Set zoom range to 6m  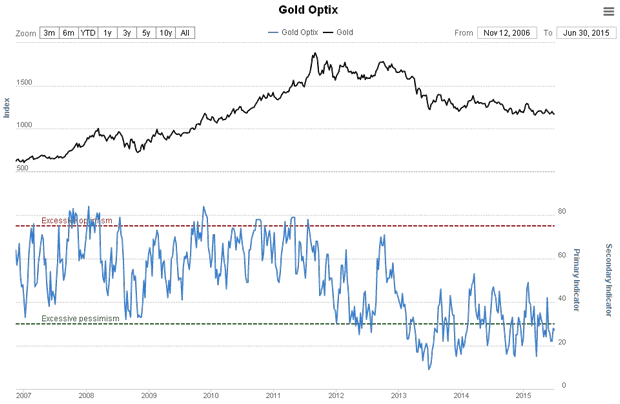68,33
